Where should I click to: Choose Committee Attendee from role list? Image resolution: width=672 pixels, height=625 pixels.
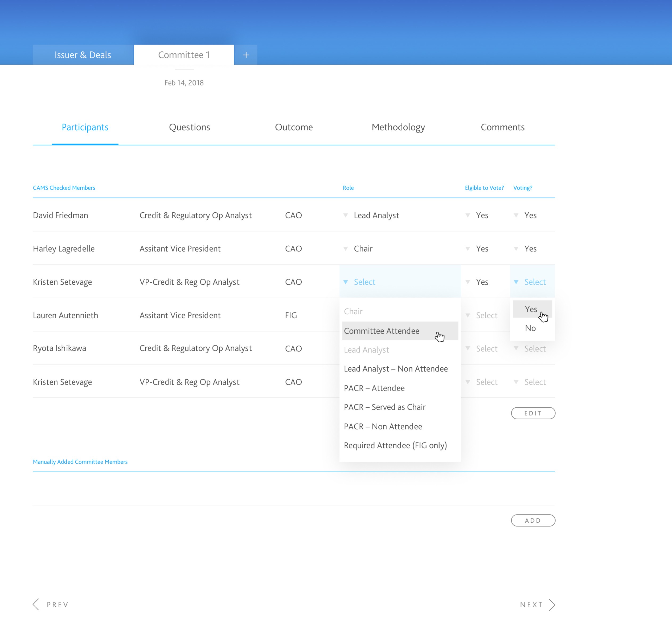382,331
